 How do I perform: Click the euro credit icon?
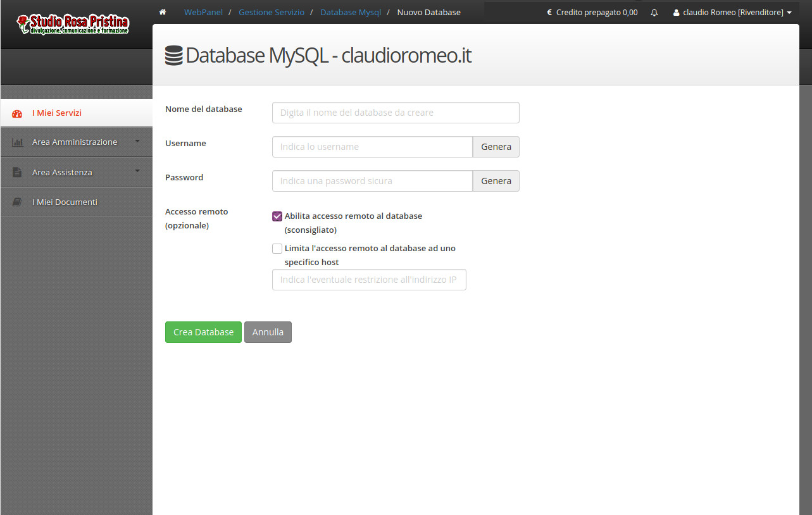[549, 12]
